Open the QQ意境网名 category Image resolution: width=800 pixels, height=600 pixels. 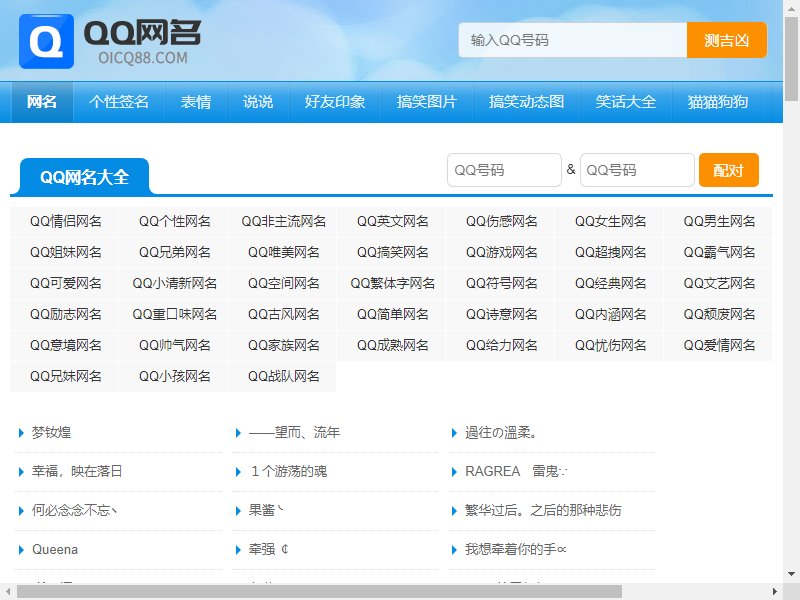(x=65, y=345)
